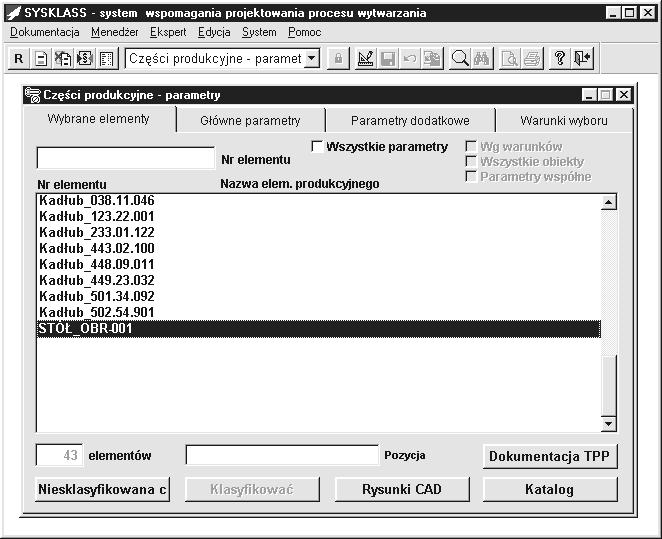Open the Ekspert menu

(168, 32)
